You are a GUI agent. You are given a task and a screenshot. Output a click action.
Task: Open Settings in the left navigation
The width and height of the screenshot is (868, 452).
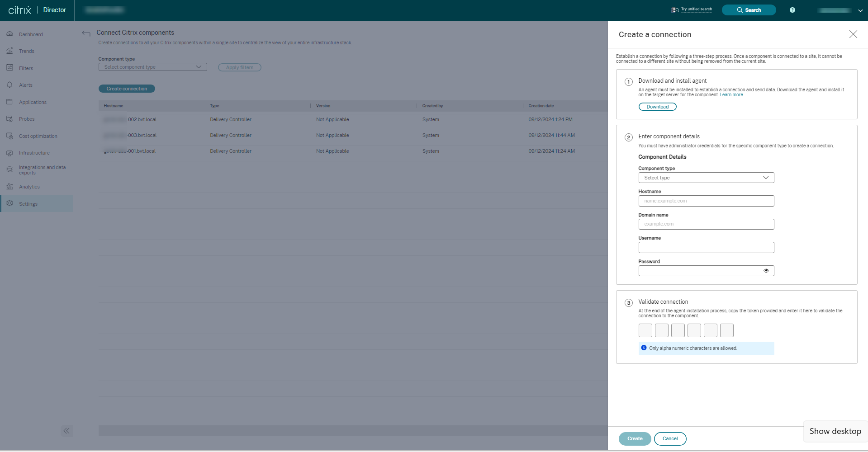pyautogui.click(x=28, y=204)
